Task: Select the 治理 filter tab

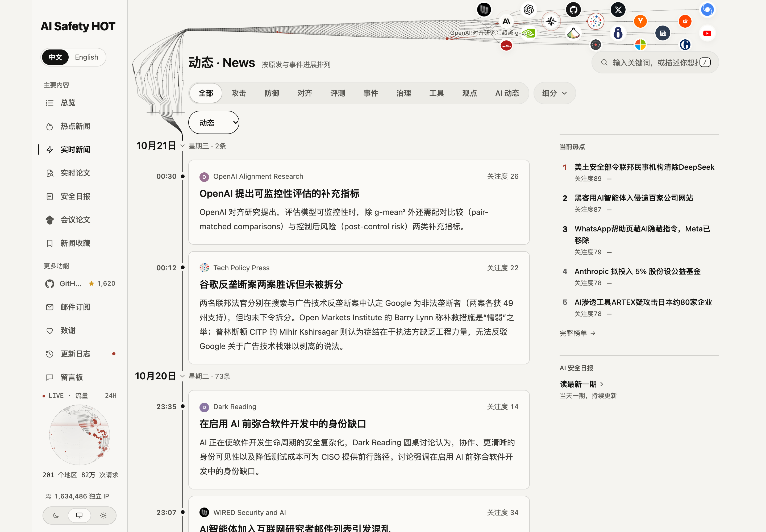Action: click(404, 93)
